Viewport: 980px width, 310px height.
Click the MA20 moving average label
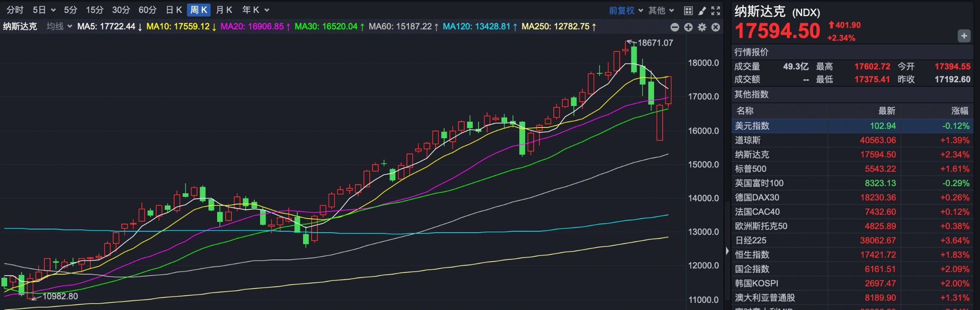tap(256, 26)
